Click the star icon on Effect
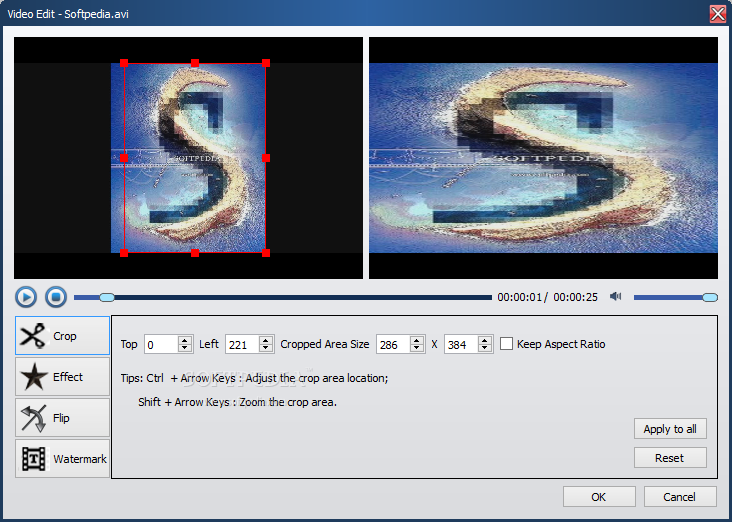 click(x=34, y=376)
